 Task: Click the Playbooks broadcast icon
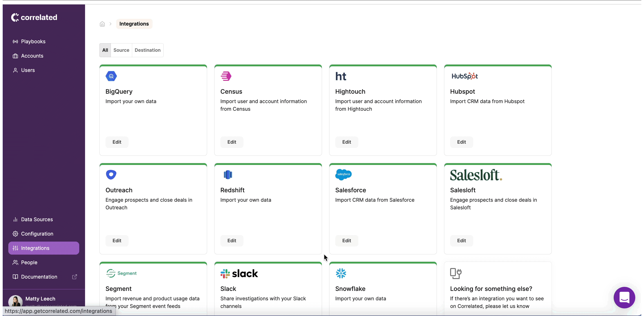pyautogui.click(x=15, y=41)
